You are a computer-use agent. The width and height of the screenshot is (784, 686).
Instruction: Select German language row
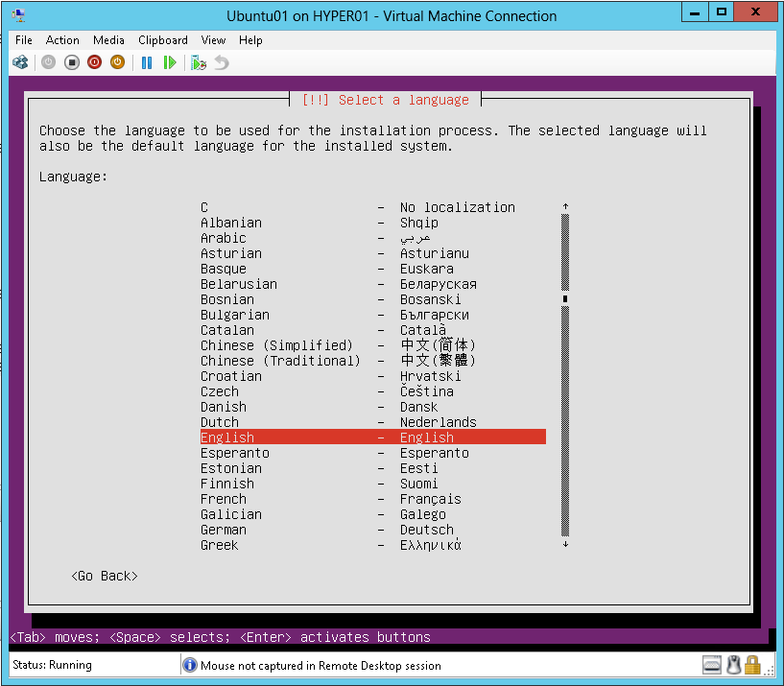click(x=373, y=530)
